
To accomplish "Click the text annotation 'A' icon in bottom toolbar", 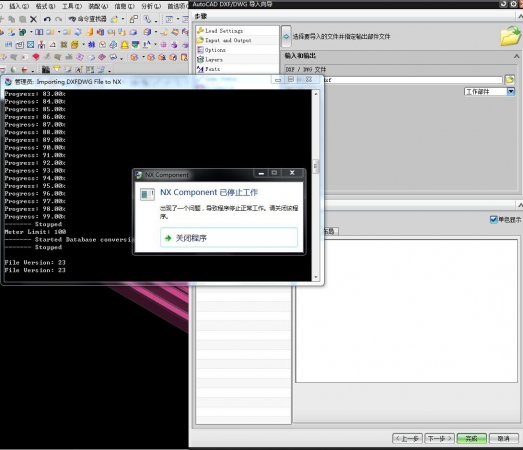I will pyautogui.click(x=79, y=69).
